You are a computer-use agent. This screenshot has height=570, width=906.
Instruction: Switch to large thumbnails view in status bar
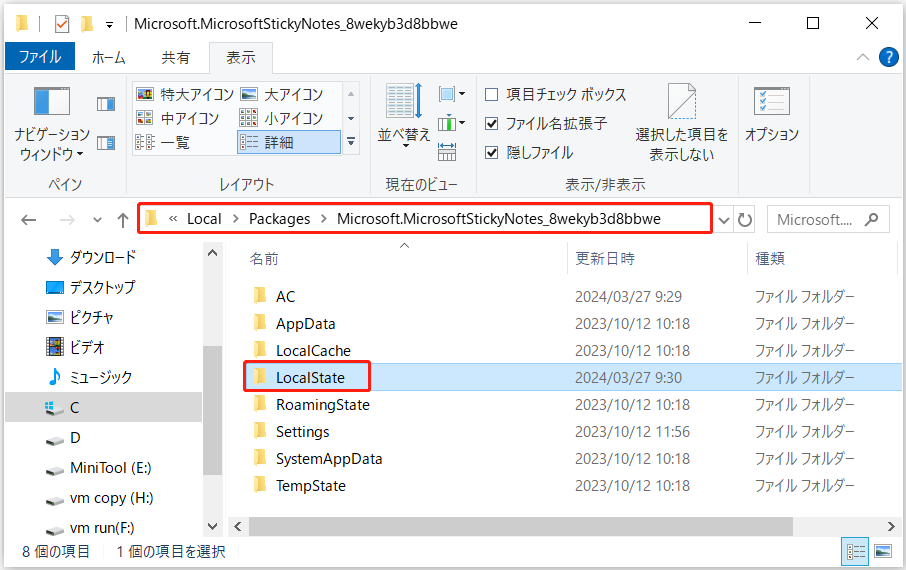coord(882,552)
